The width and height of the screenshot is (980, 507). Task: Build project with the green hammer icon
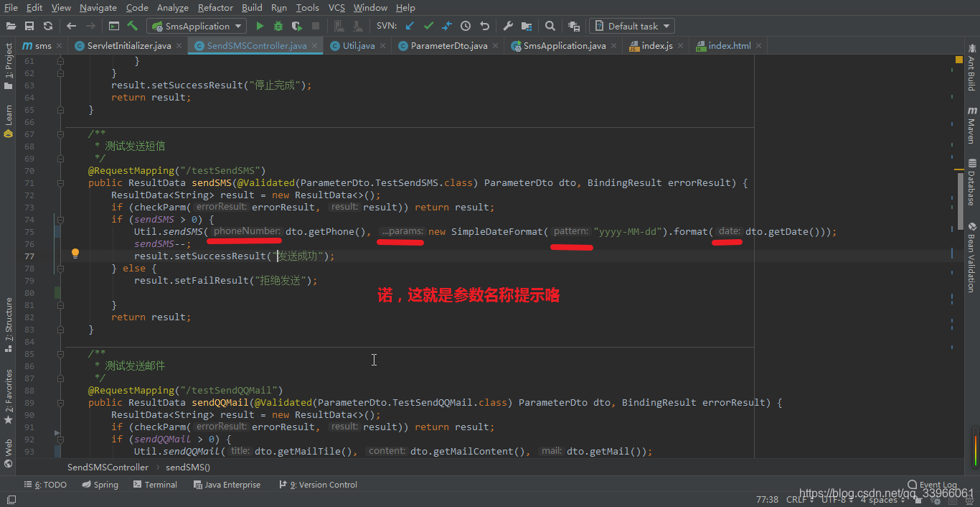coord(133,26)
